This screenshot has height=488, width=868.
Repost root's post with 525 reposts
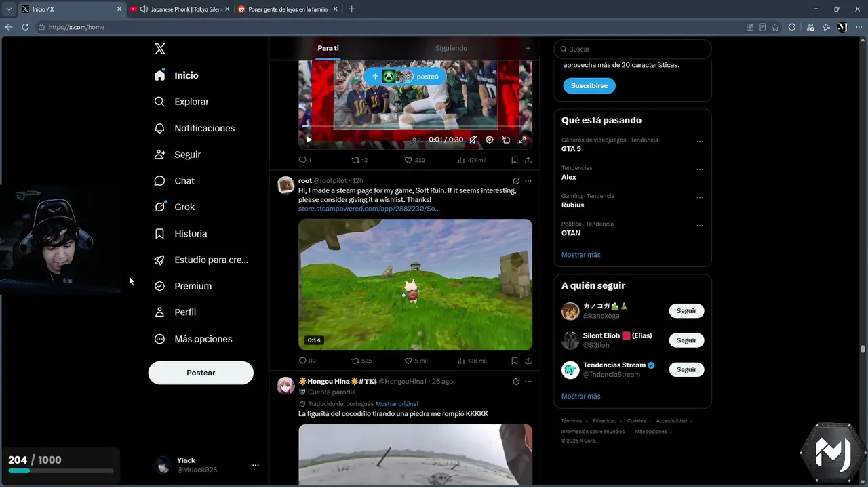[x=361, y=361]
